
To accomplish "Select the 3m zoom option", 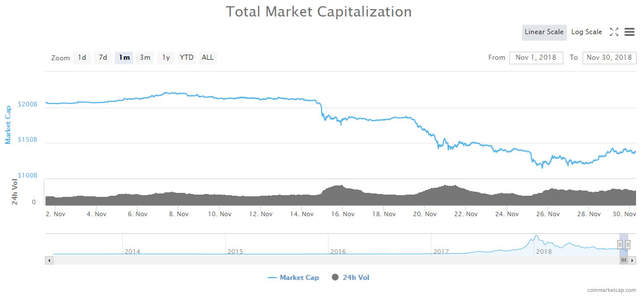I will pos(145,57).
